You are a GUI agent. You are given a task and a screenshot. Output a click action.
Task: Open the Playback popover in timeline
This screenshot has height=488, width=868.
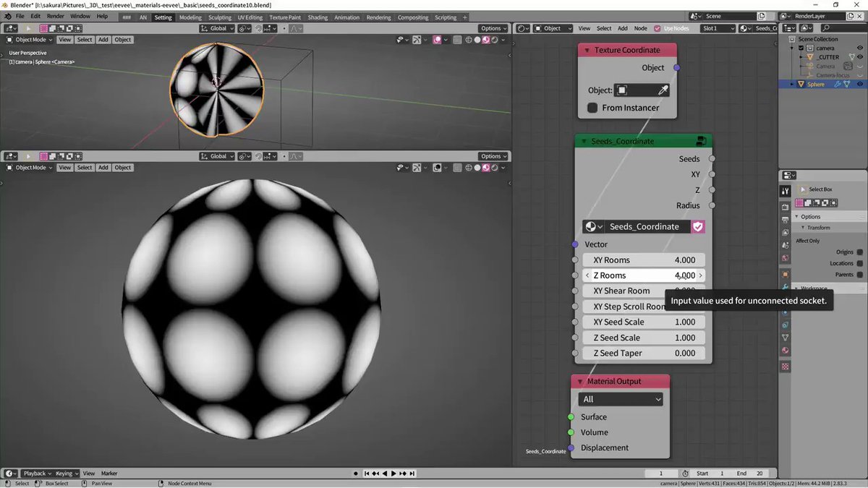[36, 474]
